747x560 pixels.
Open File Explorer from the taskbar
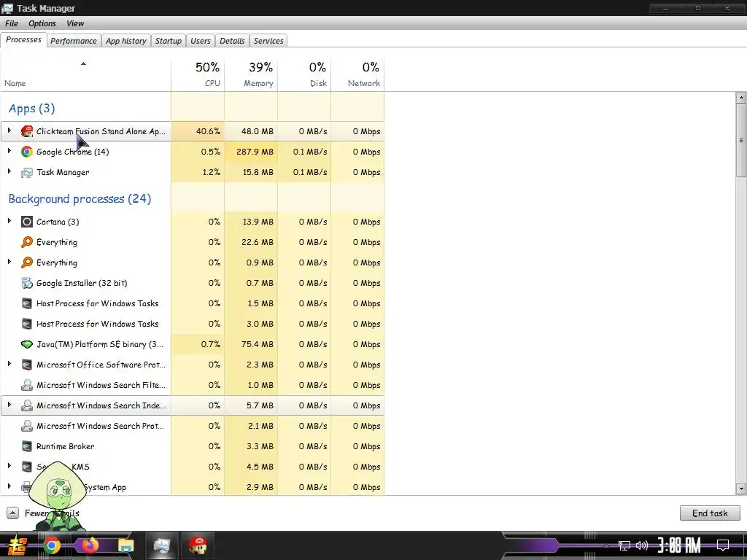[126, 545]
